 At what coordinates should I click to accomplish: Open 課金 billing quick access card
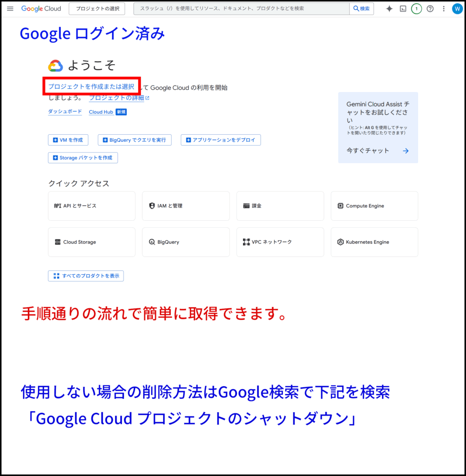[x=280, y=206]
